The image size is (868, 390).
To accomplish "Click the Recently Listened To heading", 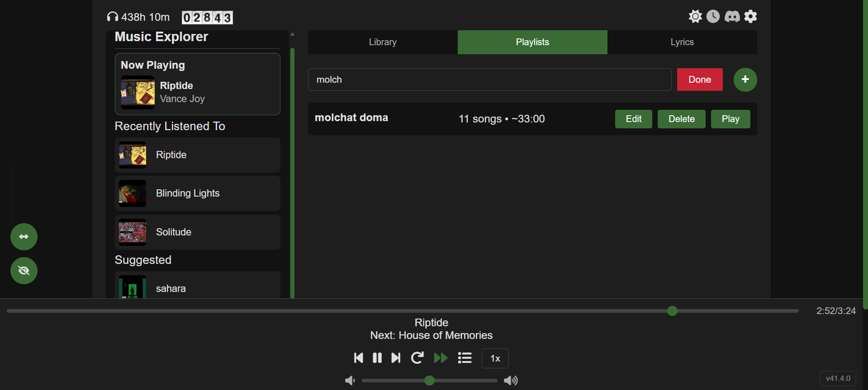I will click(170, 126).
